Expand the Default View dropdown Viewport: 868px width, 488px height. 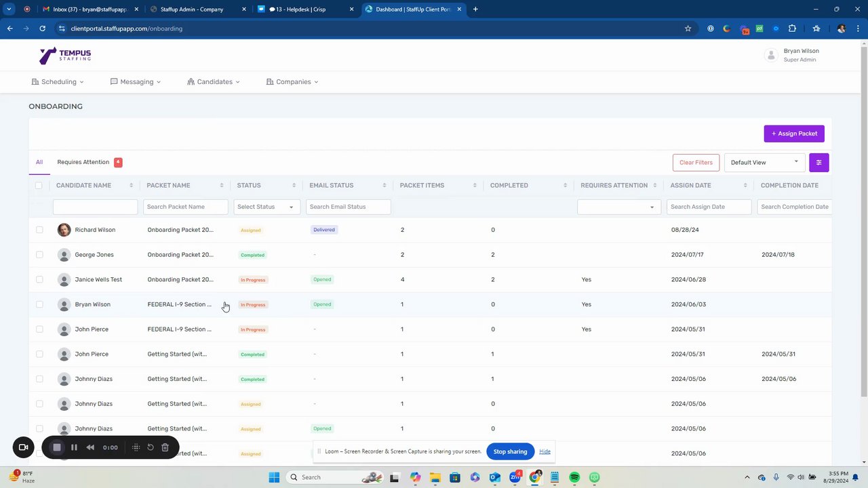click(x=764, y=163)
